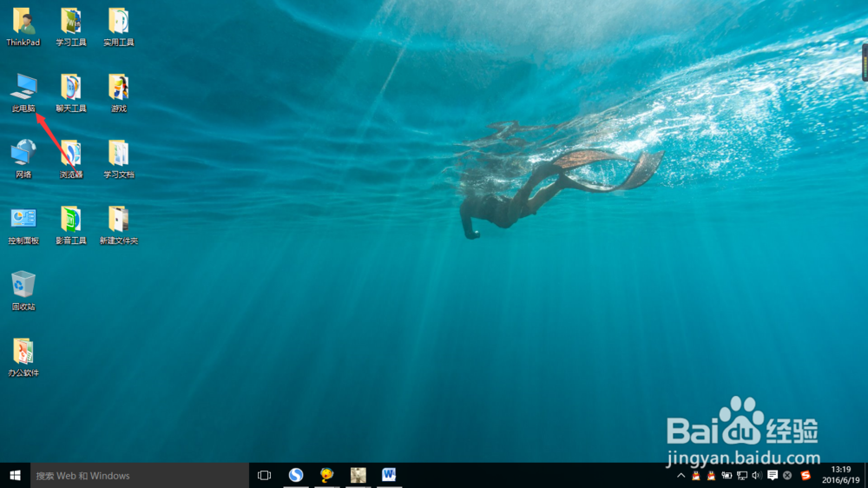Select the 实用工具 folder on desktop
The height and width of the screenshot is (488, 868).
(x=118, y=26)
